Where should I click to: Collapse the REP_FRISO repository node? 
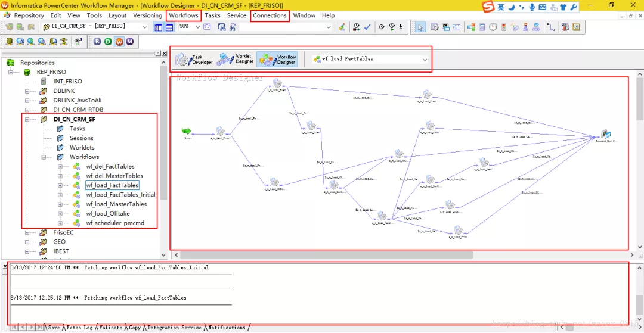pyautogui.click(x=11, y=72)
